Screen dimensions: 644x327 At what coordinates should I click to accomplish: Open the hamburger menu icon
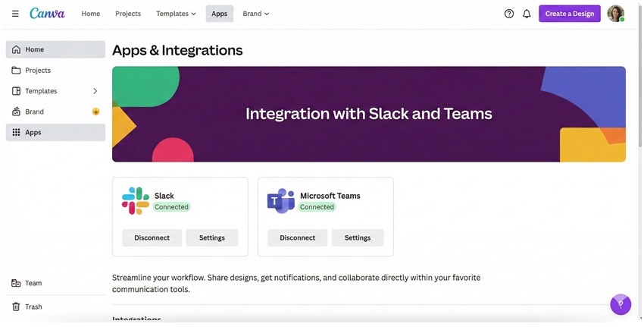pos(15,14)
